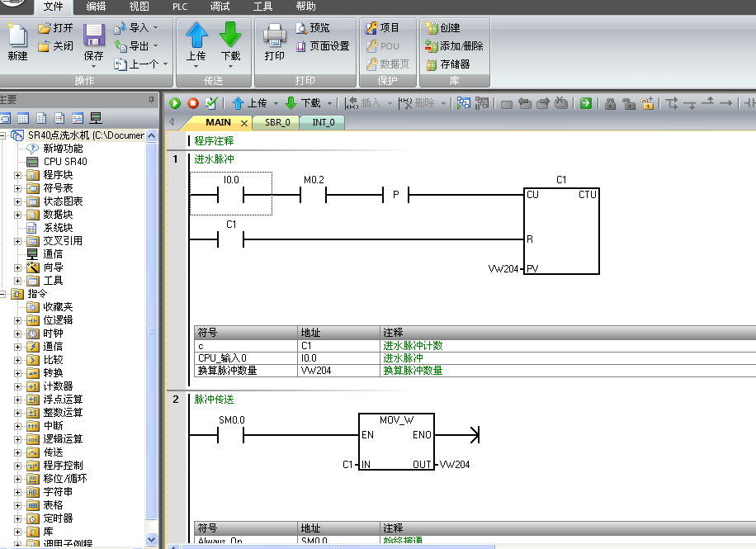756x549 pixels.
Task: Switch to the INT_0 tab
Action: click(323, 122)
